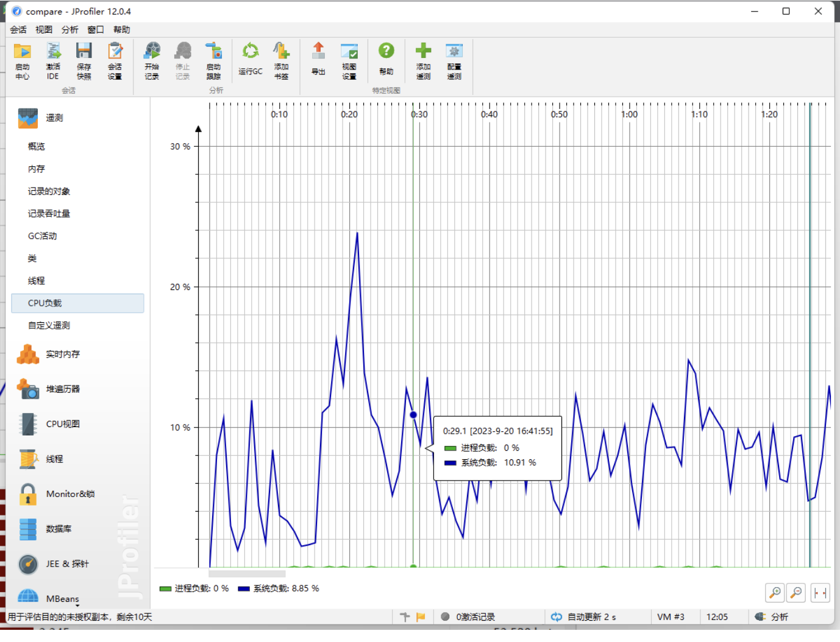Select 记录的对象 in telemetry list
Screen dimensions: 840x642
coord(49,191)
